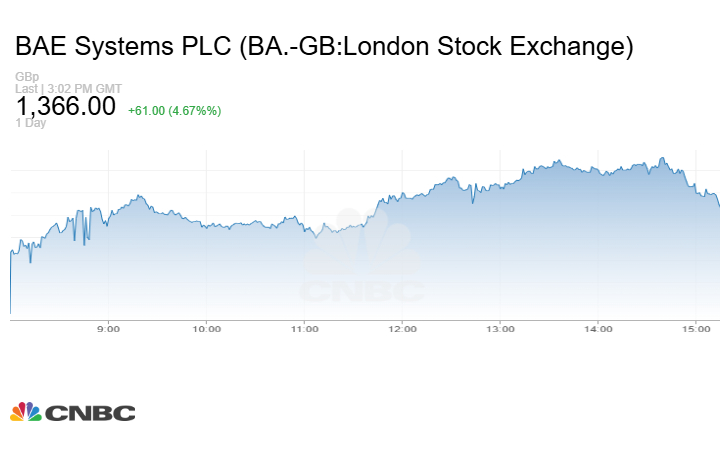Viewport: 720px width, 450px height.
Task: Click the 11:00 time axis label
Action: [x=304, y=328]
